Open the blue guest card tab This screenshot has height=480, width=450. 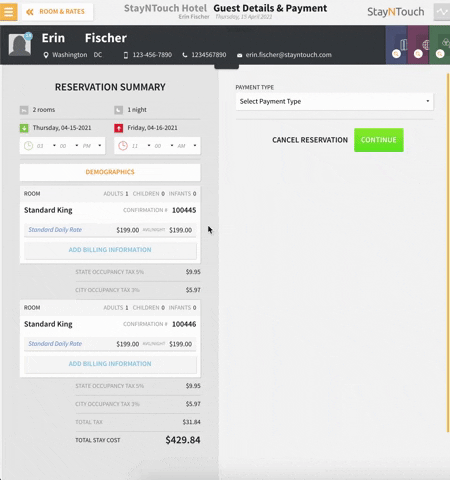(396, 45)
